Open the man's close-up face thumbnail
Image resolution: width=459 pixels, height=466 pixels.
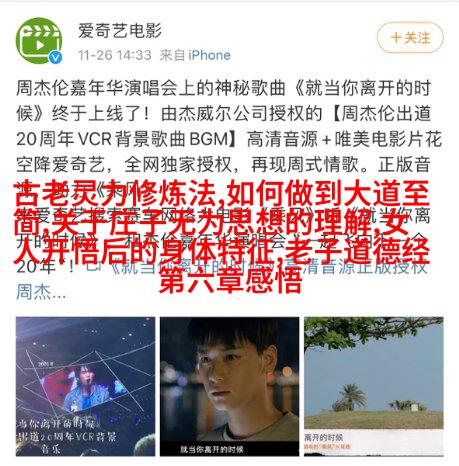229,386
